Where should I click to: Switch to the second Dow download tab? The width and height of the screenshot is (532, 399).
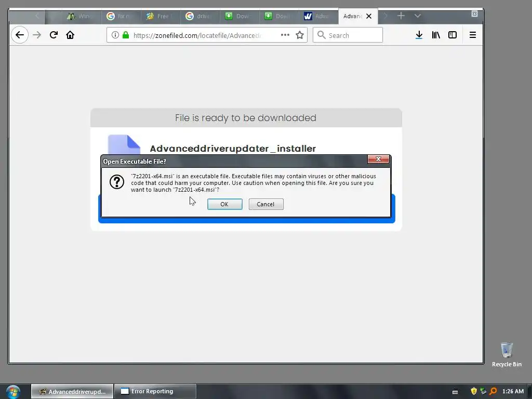click(278, 16)
